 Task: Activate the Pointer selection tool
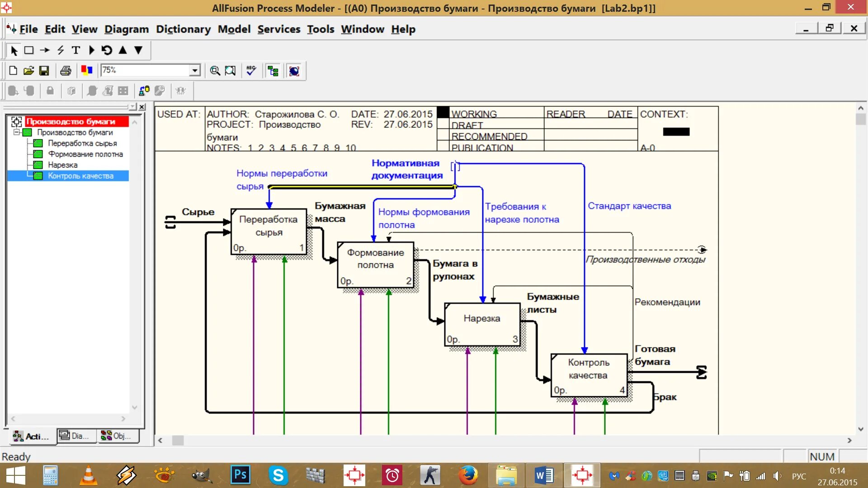(14, 50)
